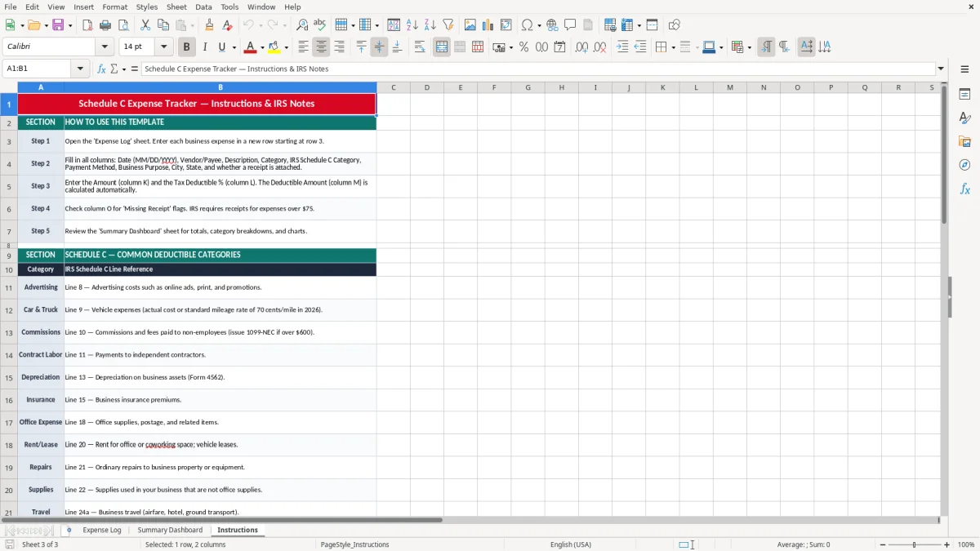Switch to Summary Dashboard sheet tab

(170, 530)
